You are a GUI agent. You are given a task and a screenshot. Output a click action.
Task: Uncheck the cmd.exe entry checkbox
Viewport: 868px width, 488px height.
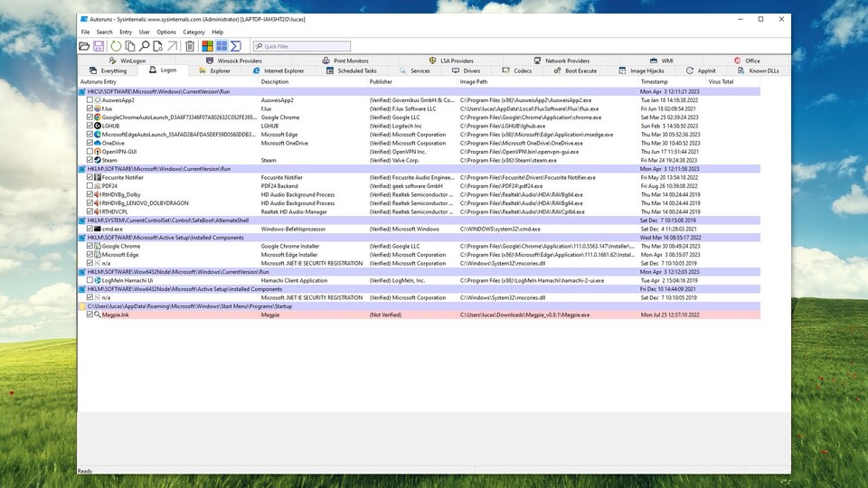pos(90,229)
